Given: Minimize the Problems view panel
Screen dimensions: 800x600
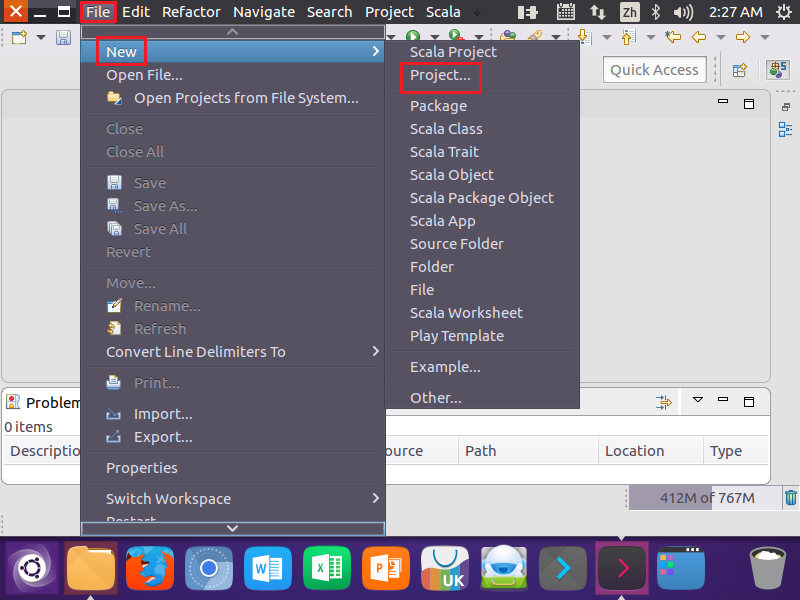Looking at the screenshot, I should pyautogui.click(x=723, y=399).
